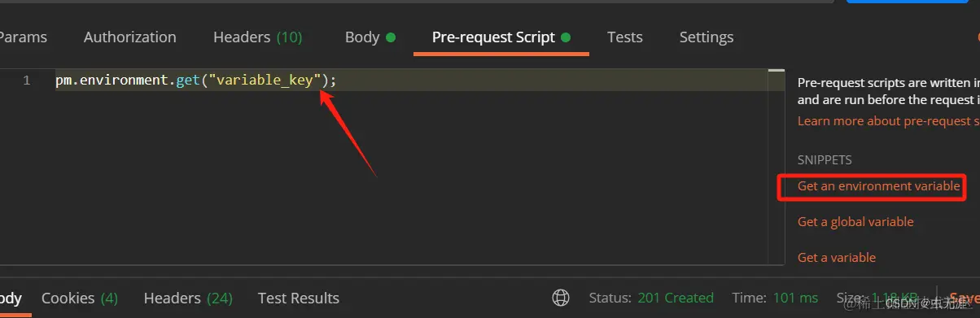Image resolution: width=980 pixels, height=318 pixels.
Task: Show the response Headers (24) tab
Action: pos(188,298)
